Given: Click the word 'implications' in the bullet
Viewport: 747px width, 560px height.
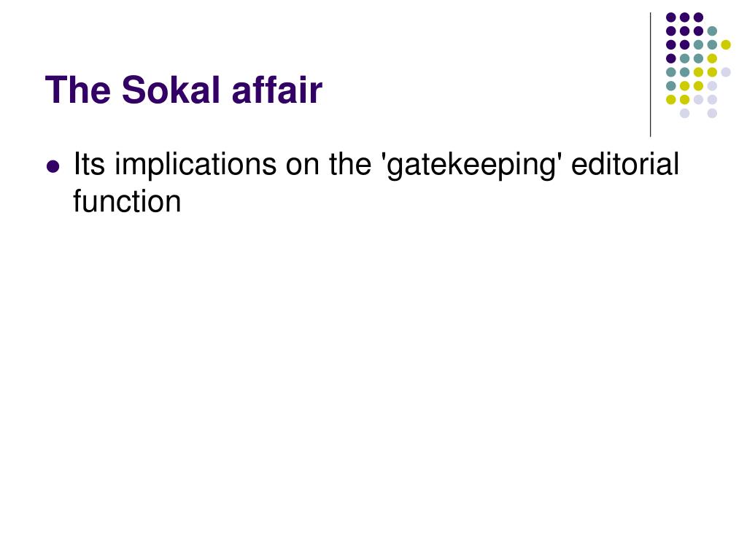Looking at the screenshot, I should click(196, 166).
